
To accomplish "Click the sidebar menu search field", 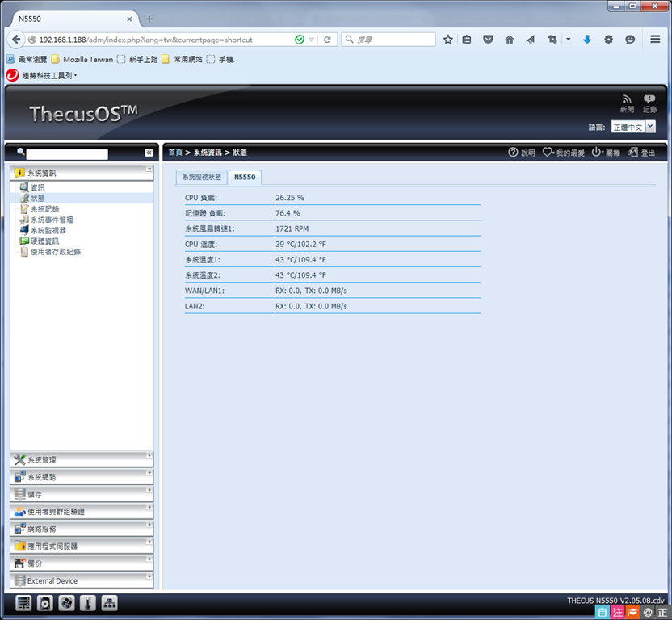I will (x=67, y=154).
